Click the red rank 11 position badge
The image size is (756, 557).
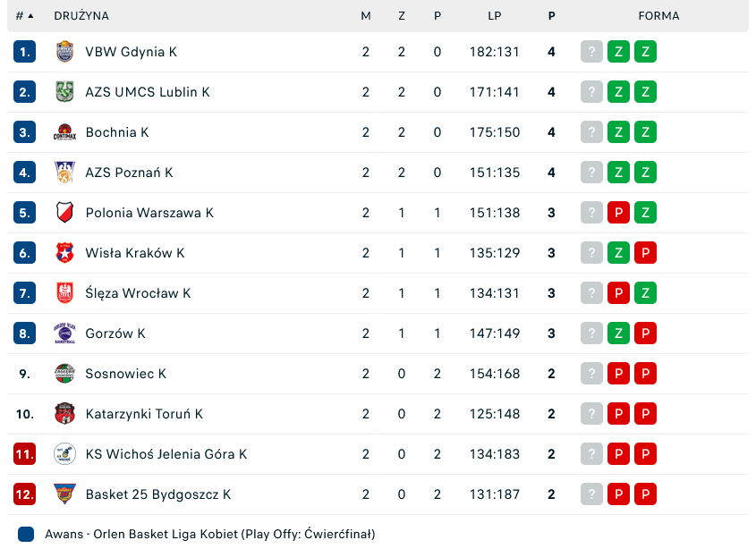[24, 454]
